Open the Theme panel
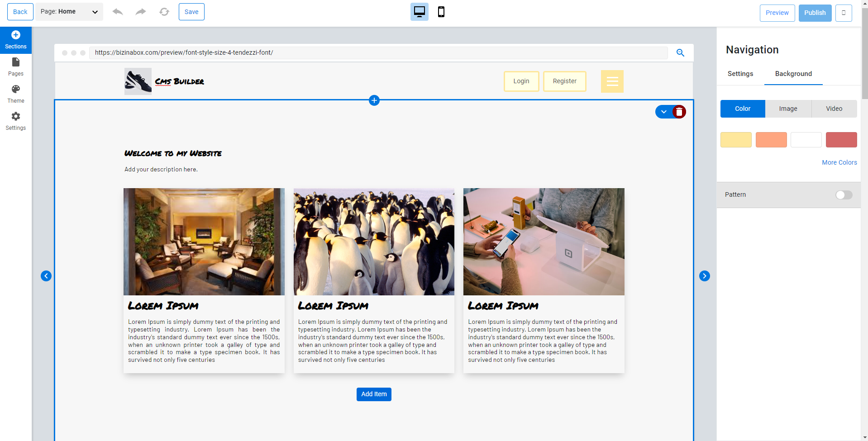 click(x=15, y=94)
